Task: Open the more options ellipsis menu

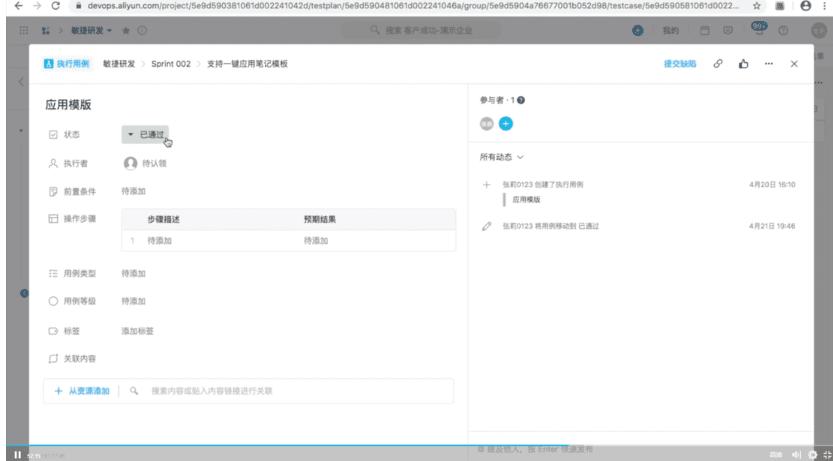Action: pyautogui.click(x=769, y=64)
